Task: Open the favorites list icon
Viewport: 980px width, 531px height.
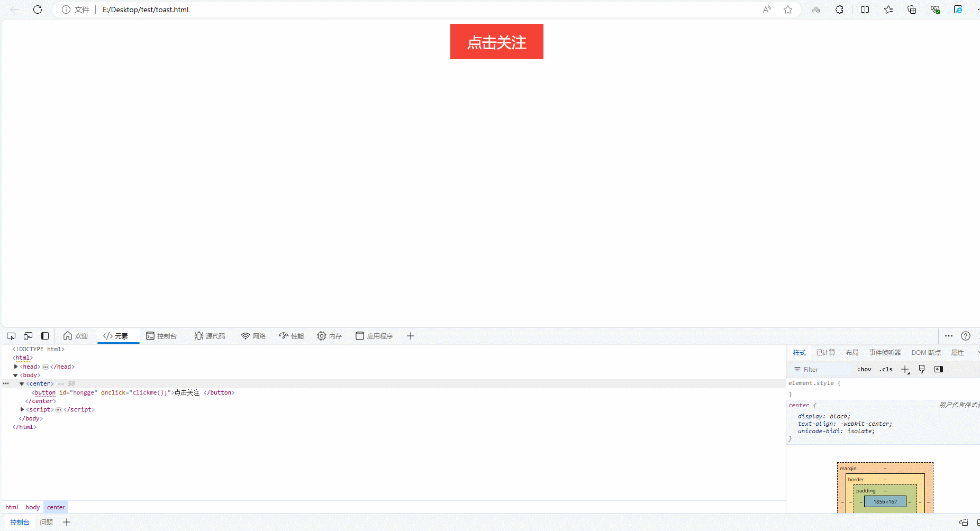Action: (x=888, y=10)
